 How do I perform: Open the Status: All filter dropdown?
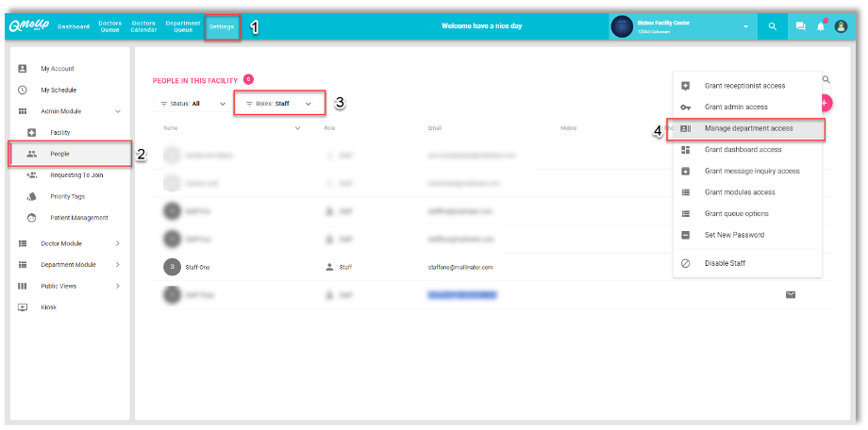point(192,104)
